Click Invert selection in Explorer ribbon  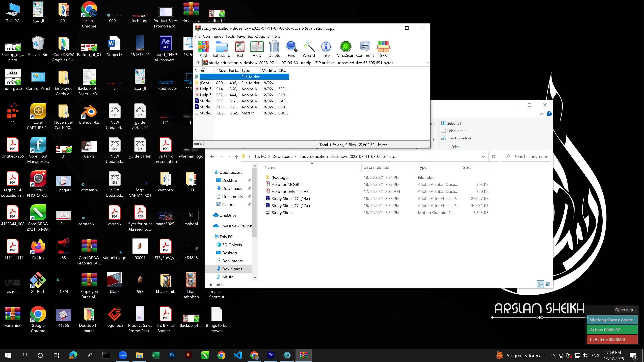click(456, 138)
